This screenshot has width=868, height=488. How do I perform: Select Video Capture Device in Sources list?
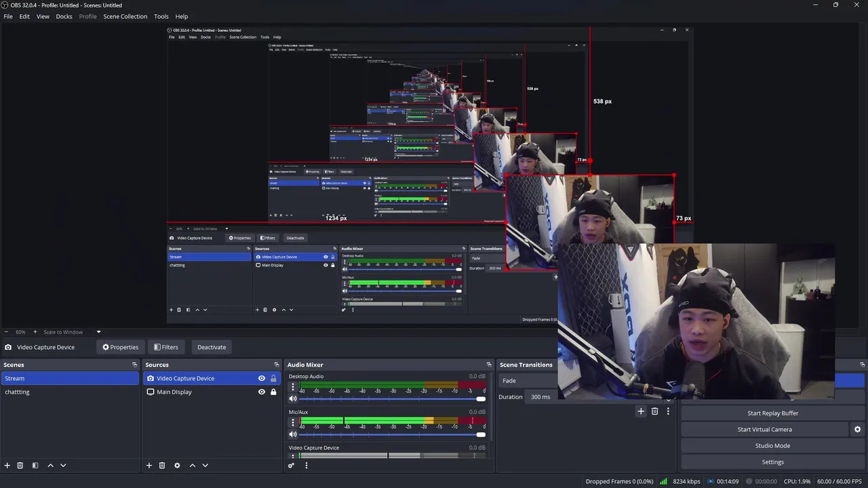coord(212,378)
